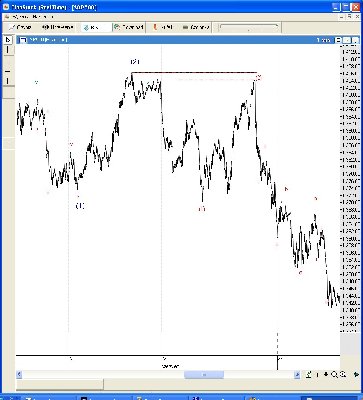The image size is (363, 400).
Task: Toggle the highlighted third toolbar button
Action: pos(96,27)
